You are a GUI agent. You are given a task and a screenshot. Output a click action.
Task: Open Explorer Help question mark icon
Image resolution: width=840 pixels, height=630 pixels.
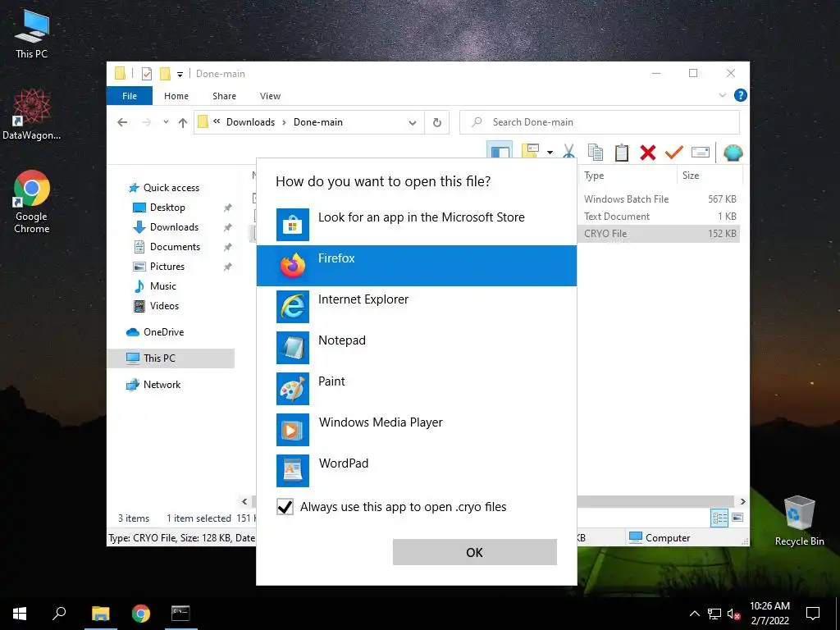pyautogui.click(x=741, y=95)
